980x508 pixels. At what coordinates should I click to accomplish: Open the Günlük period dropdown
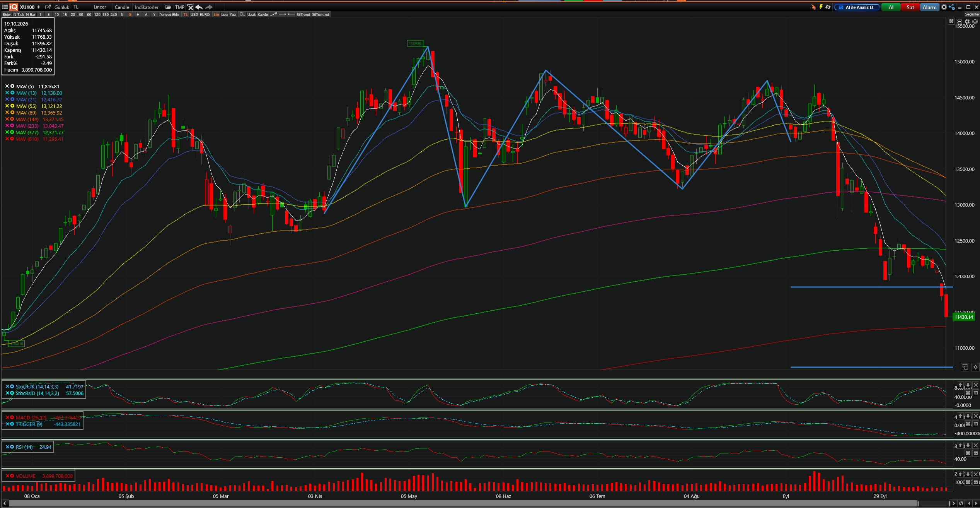pyautogui.click(x=62, y=7)
